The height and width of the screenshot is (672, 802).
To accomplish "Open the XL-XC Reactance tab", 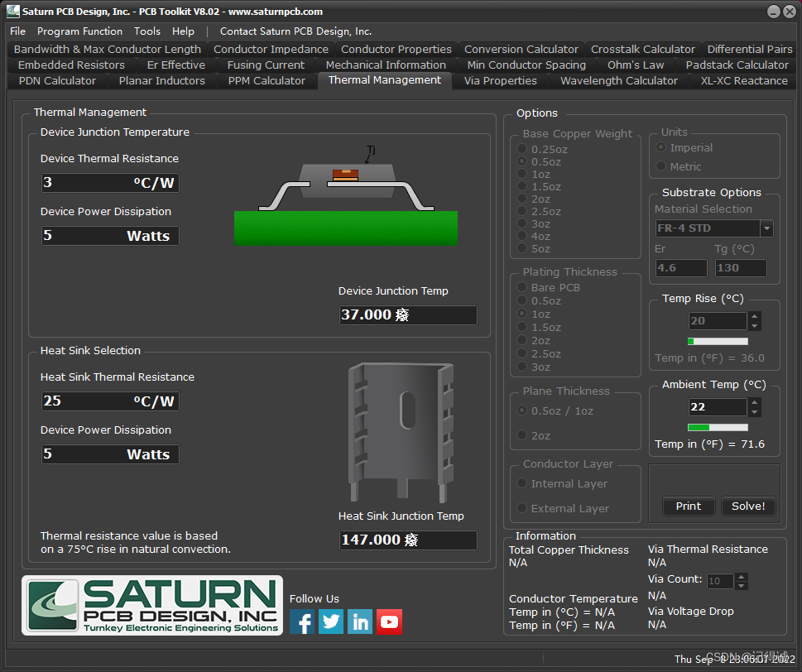I will (x=744, y=81).
